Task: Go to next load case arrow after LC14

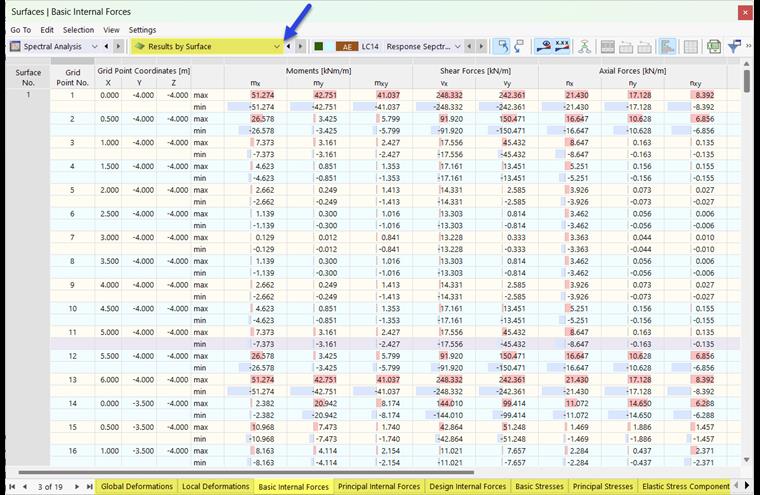Action: (x=481, y=47)
